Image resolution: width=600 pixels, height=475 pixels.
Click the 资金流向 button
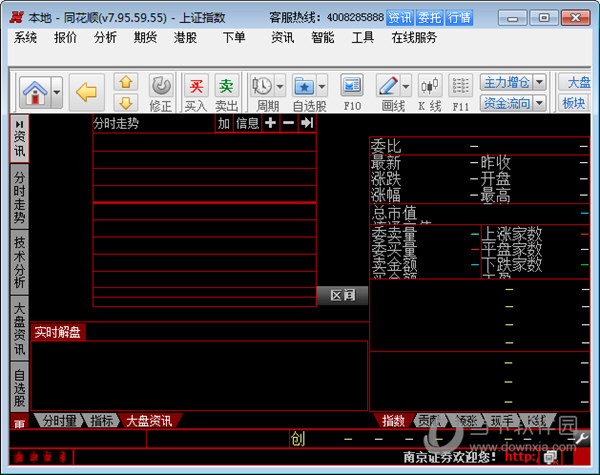point(507,103)
